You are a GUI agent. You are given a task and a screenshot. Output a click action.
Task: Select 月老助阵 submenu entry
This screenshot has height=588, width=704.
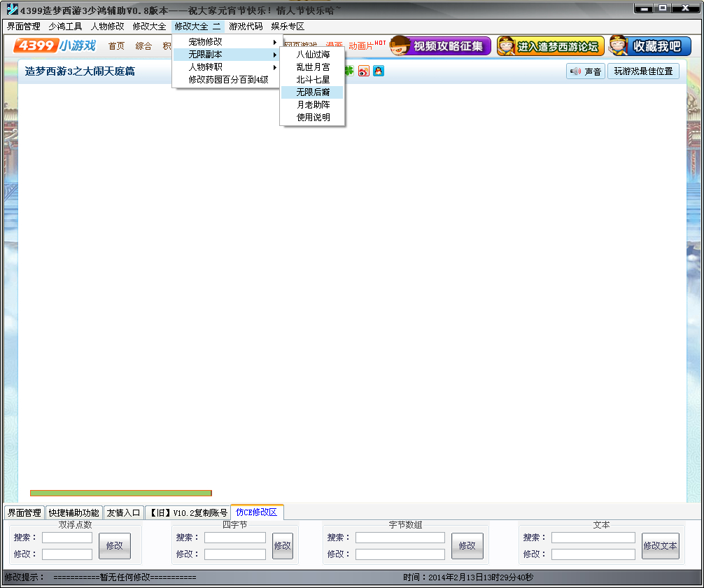click(x=313, y=105)
